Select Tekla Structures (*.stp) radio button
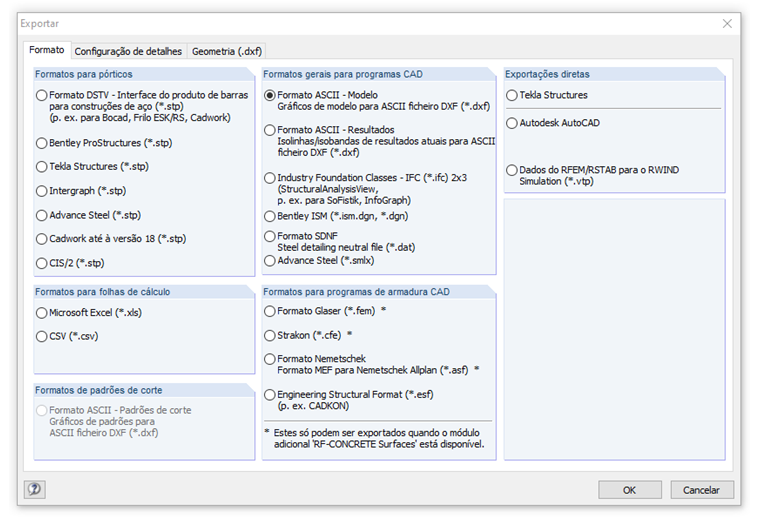Viewport: 760px width, 518px height. click(x=42, y=167)
